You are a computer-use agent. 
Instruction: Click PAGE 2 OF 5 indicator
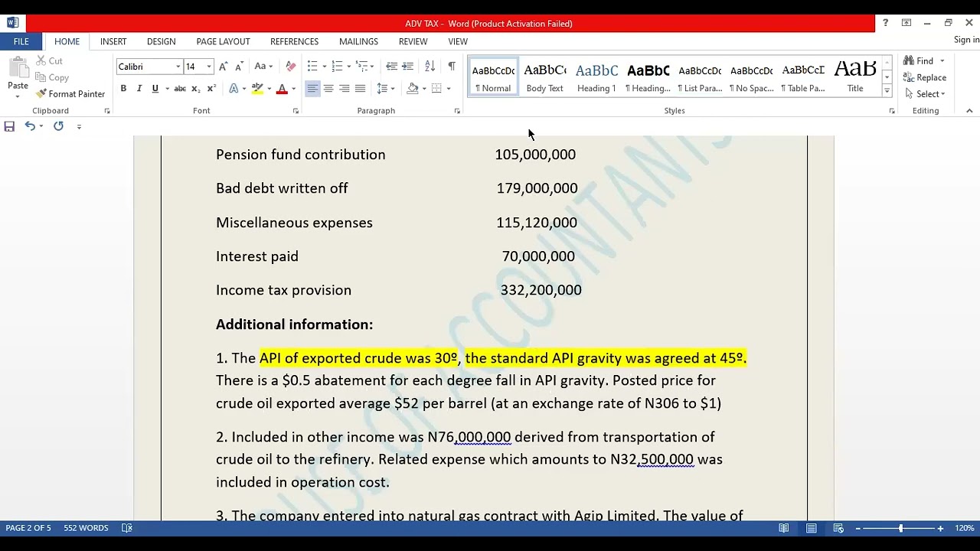coord(28,528)
